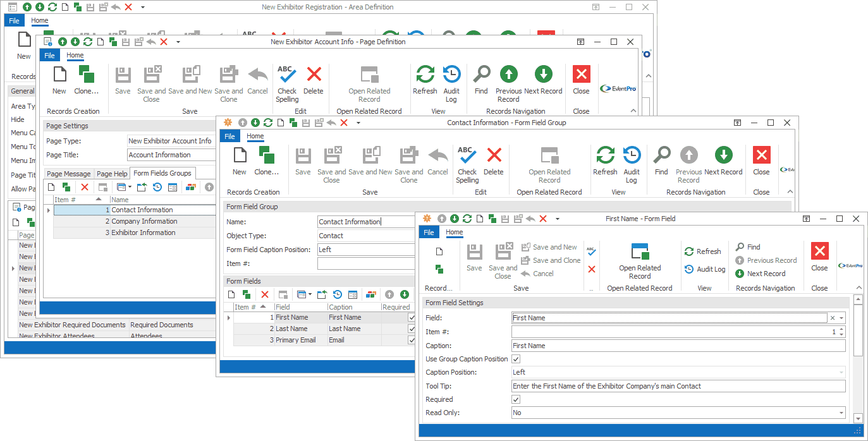Click new record icon in Form Fields toolbar
The height and width of the screenshot is (441, 868).
point(231,294)
